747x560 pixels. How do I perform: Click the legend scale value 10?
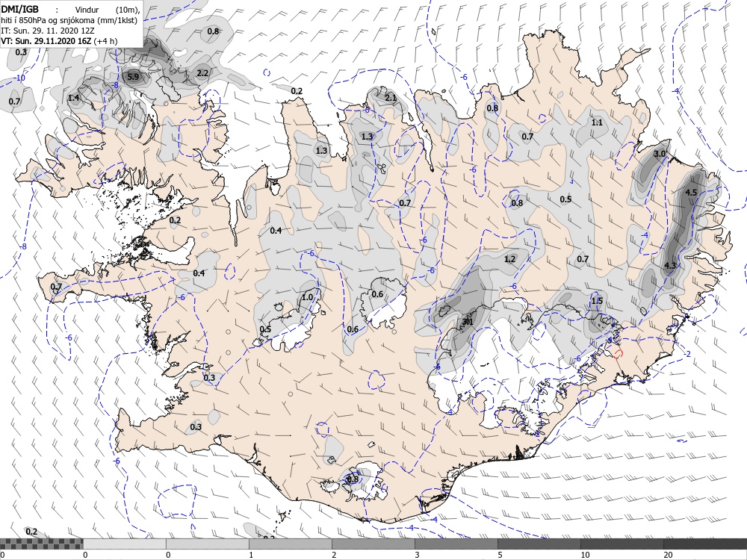point(585,555)
